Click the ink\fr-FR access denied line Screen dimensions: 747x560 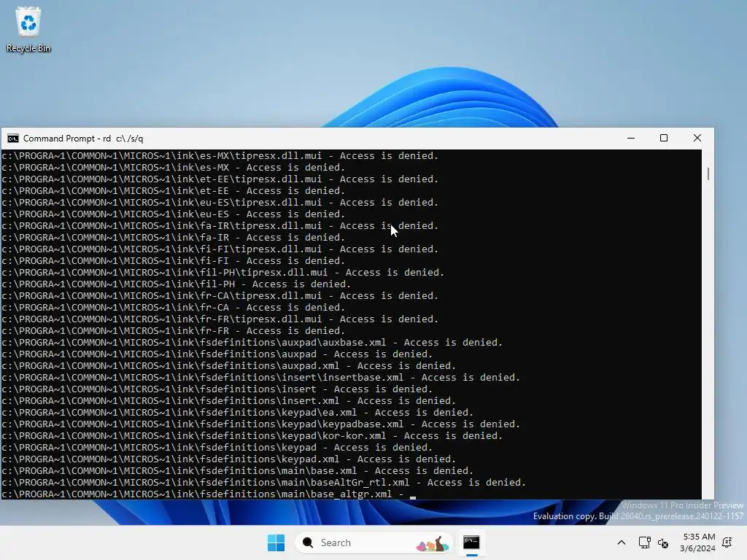click(x=173, y=331)
